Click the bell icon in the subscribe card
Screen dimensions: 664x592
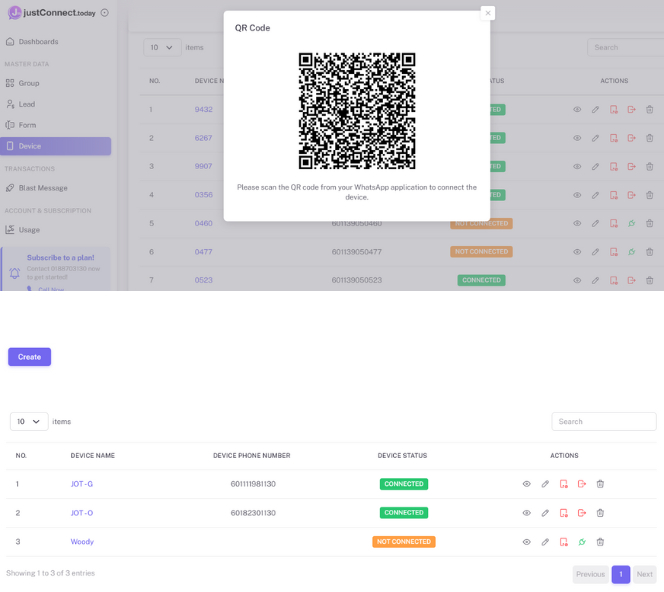[14, 273]
